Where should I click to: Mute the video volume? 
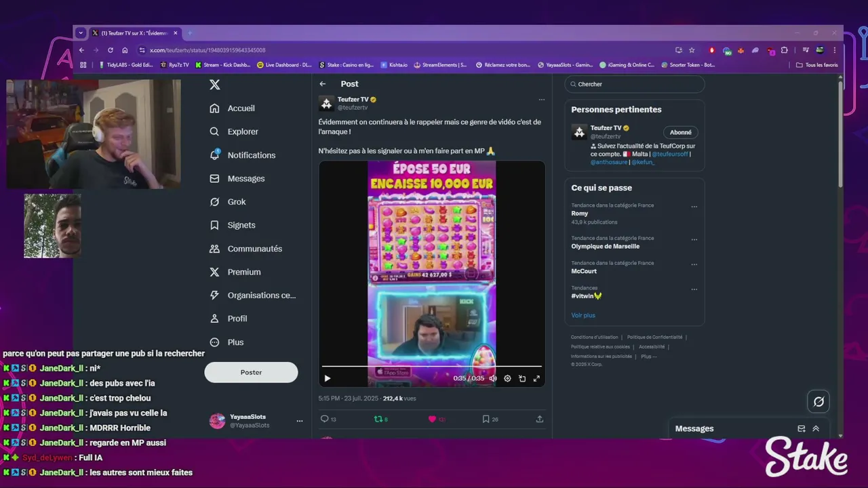[x=493, y=378]
